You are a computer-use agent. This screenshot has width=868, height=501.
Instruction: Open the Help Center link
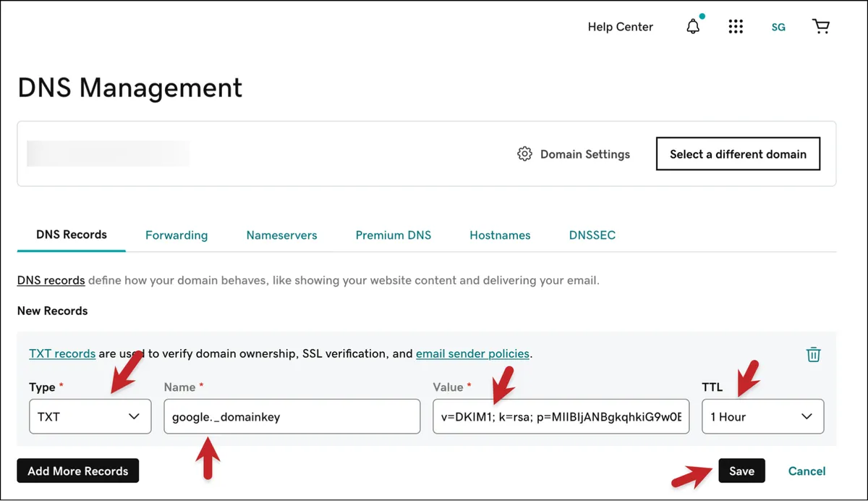tap(620, 27)
